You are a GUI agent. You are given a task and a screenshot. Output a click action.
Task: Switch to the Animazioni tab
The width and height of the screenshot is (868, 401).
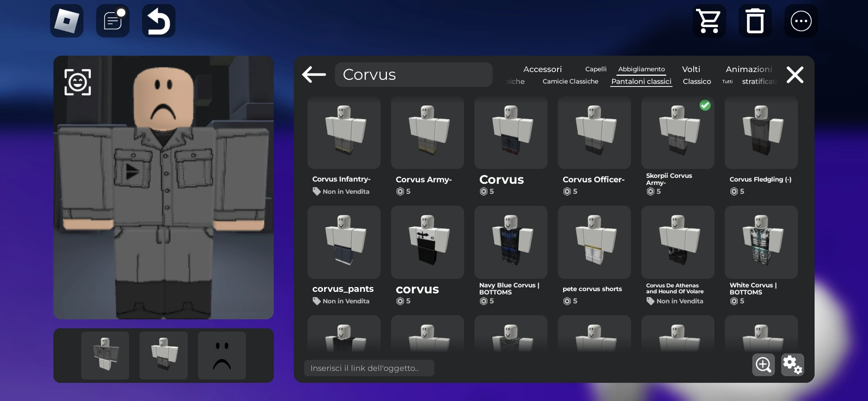(x=749, y=69)
